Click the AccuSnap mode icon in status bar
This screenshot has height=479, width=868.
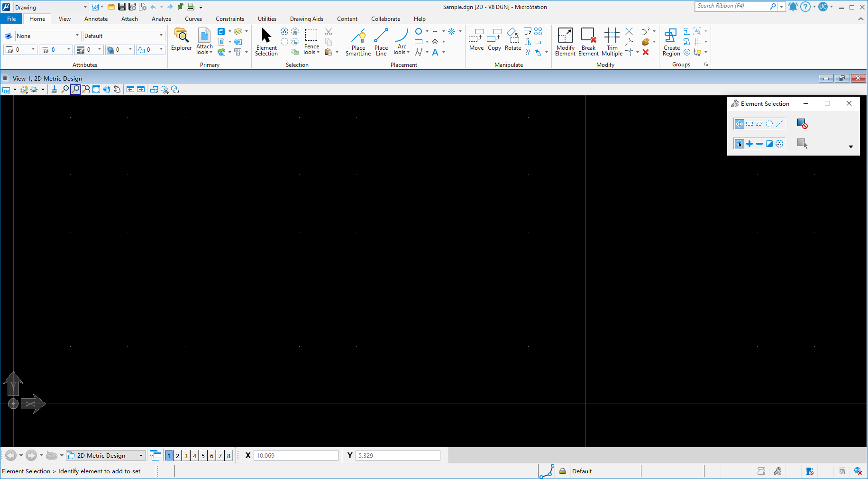[x=547, y=471]
